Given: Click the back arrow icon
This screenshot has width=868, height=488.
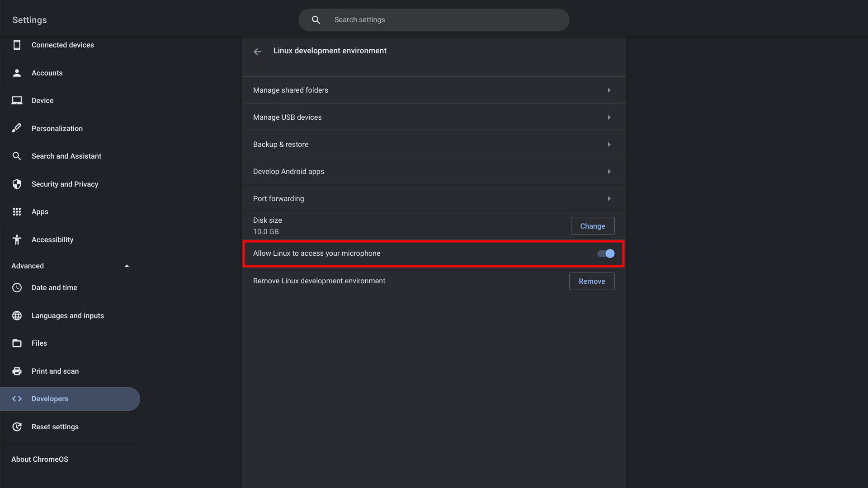Looking at the screenshot, I should (x=257, y=52).
